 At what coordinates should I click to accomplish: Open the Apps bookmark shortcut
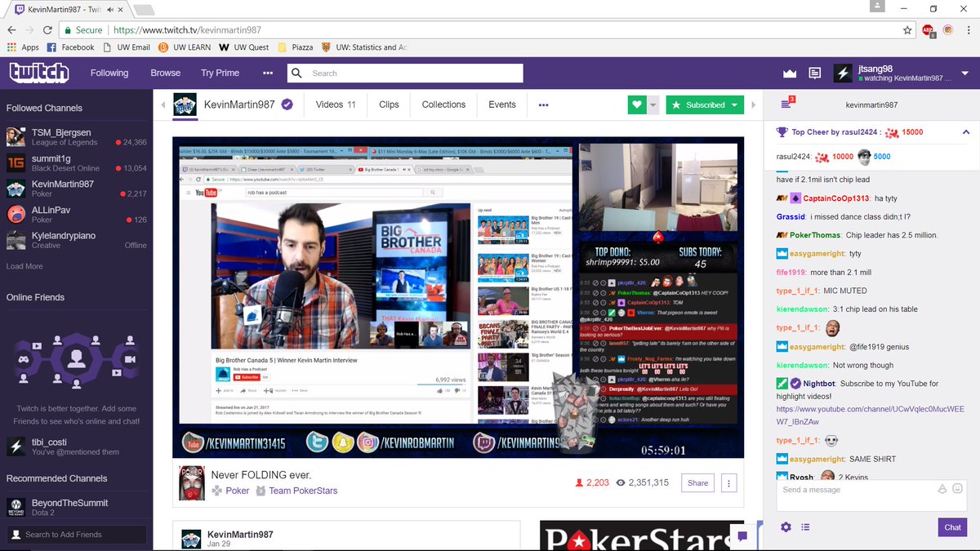[24, 47]
